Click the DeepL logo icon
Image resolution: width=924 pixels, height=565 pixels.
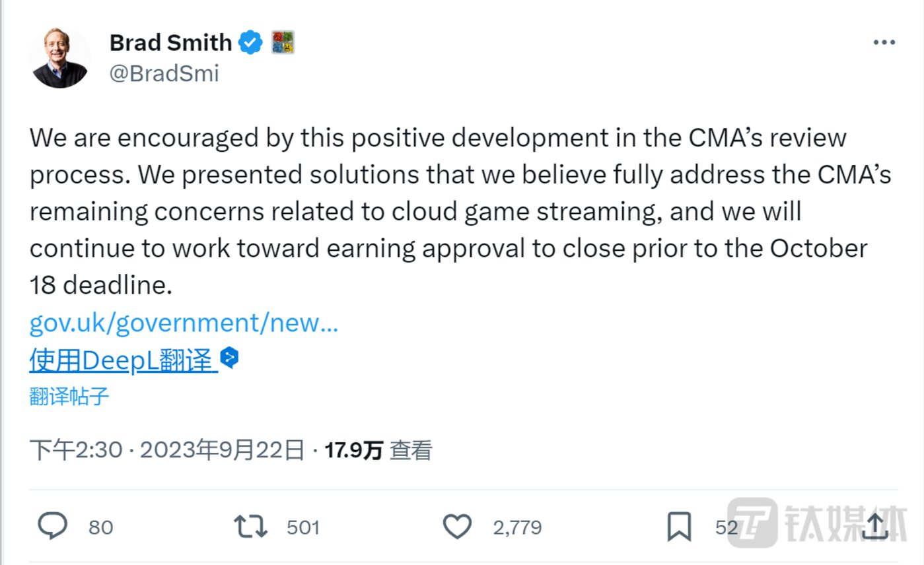click(x=229, y=358)
